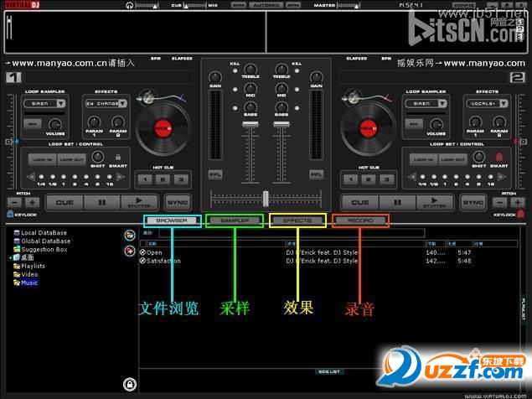This screenshot has height=399, width=532.
Task: Click right deck turntable vinyl
Action: [x=368, y=128]
